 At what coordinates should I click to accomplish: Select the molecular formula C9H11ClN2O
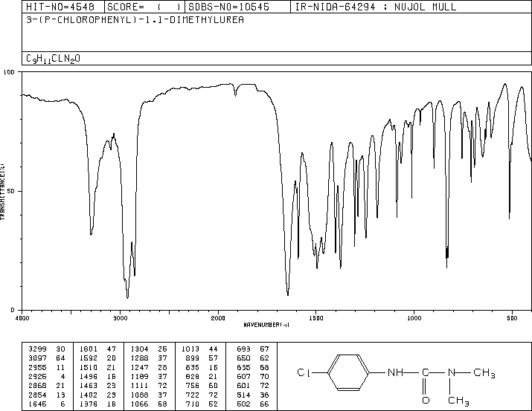[x=54, y=59]
